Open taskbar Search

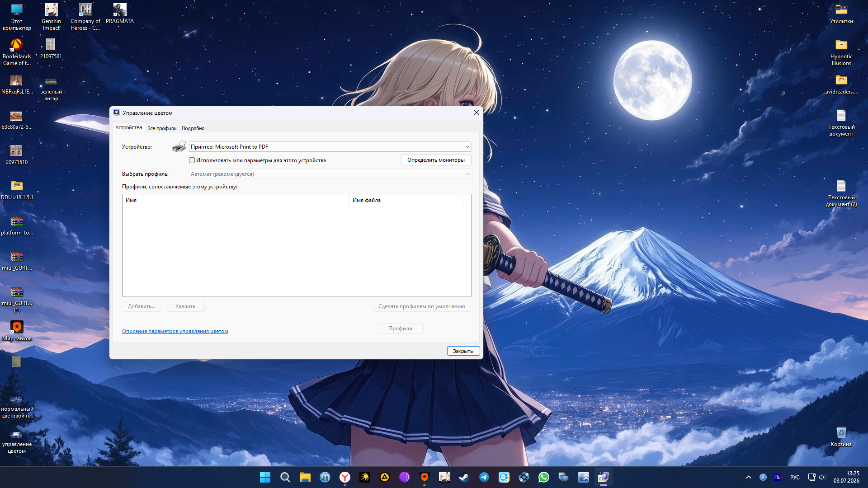285,477
